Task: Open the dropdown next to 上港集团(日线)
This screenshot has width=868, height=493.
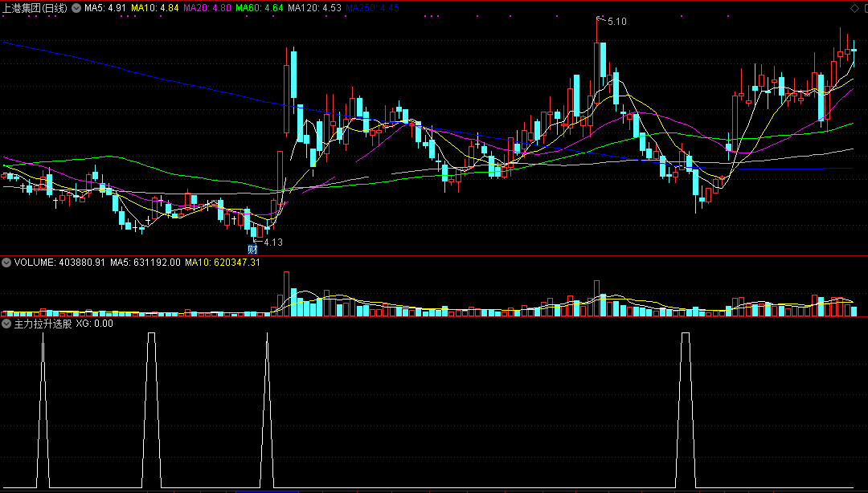Action: [x=76, y=8]
